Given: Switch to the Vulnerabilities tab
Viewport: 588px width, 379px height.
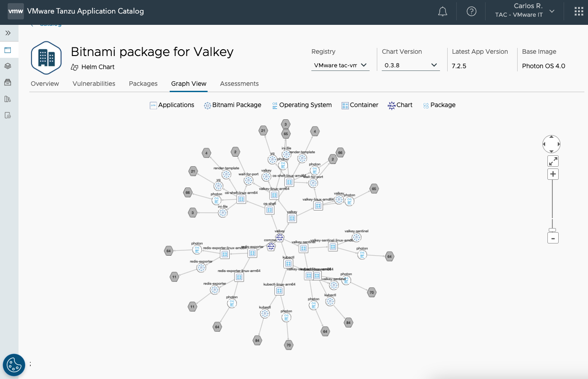Looking at the screenshot, I should pos(94,84).
